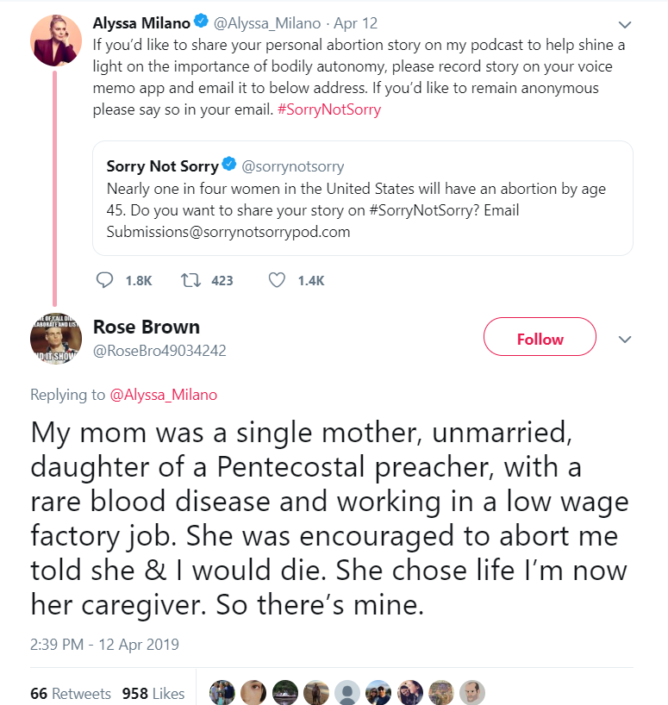Click Alyssa Milano's verified badge
The image size is (668, 705).
coord(200,22)
